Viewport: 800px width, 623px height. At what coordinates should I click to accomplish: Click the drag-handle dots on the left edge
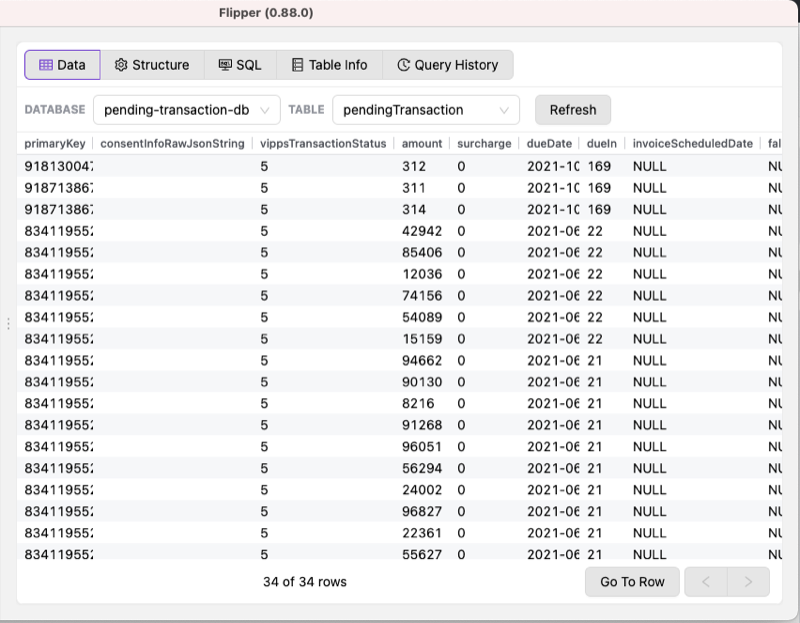[x=7, y=323]
